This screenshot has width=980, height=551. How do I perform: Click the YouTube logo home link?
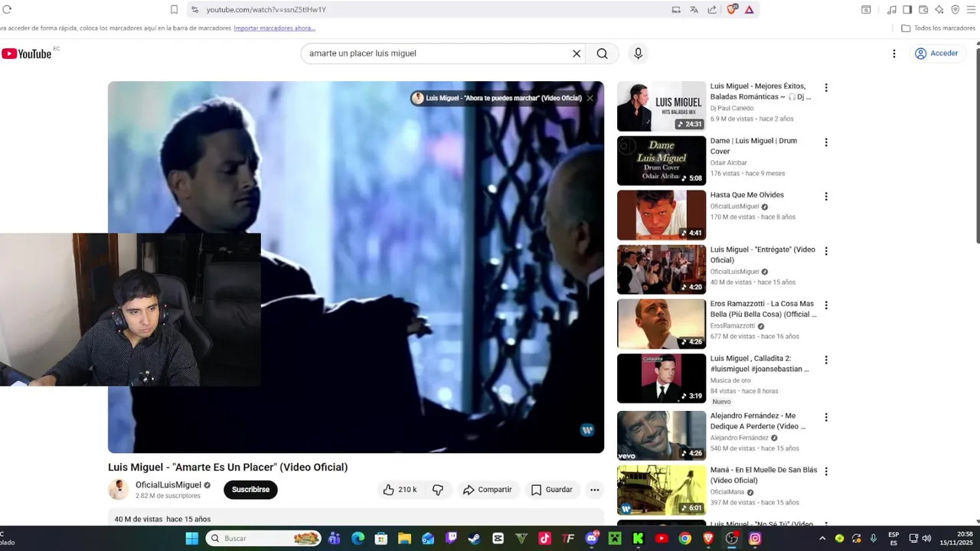point(26,54)
